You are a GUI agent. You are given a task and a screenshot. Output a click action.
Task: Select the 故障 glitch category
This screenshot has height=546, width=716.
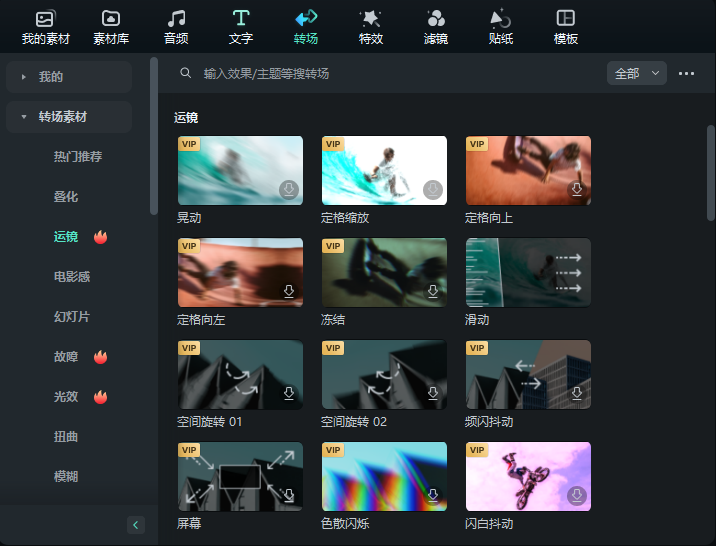click(66, 357)
